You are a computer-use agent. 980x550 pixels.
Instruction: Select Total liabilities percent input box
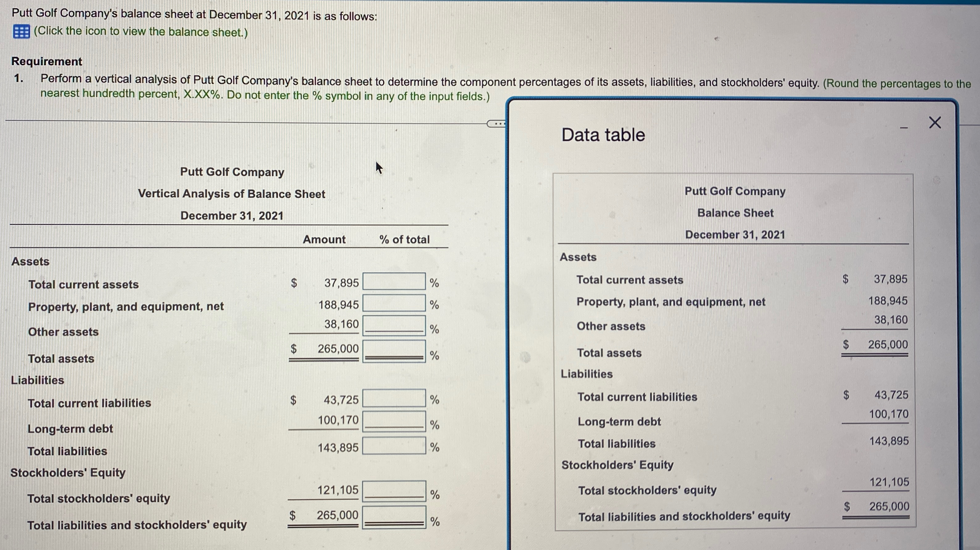(x=394, y=446)
